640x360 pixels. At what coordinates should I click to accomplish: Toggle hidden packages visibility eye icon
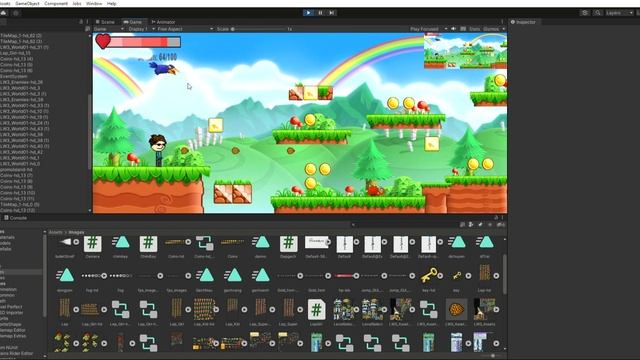click(500, 224)
